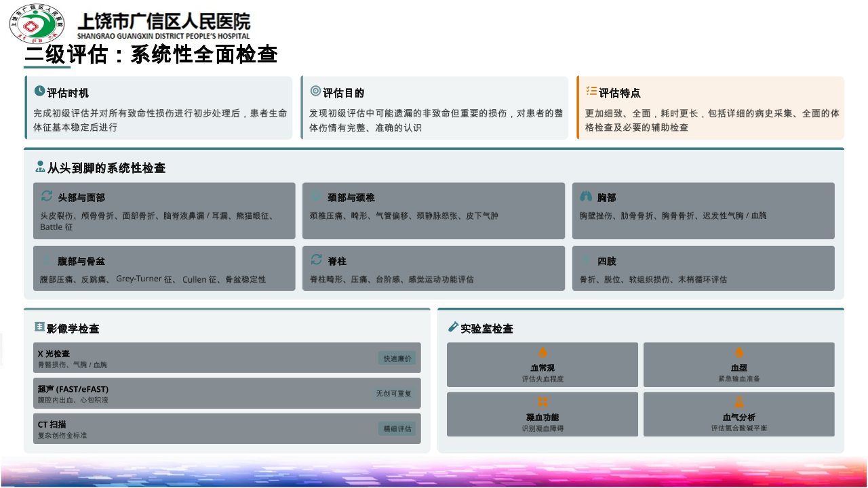Select the 血型 laboratory card
This screenshot has width=868, height=488.
click(738, 365)
